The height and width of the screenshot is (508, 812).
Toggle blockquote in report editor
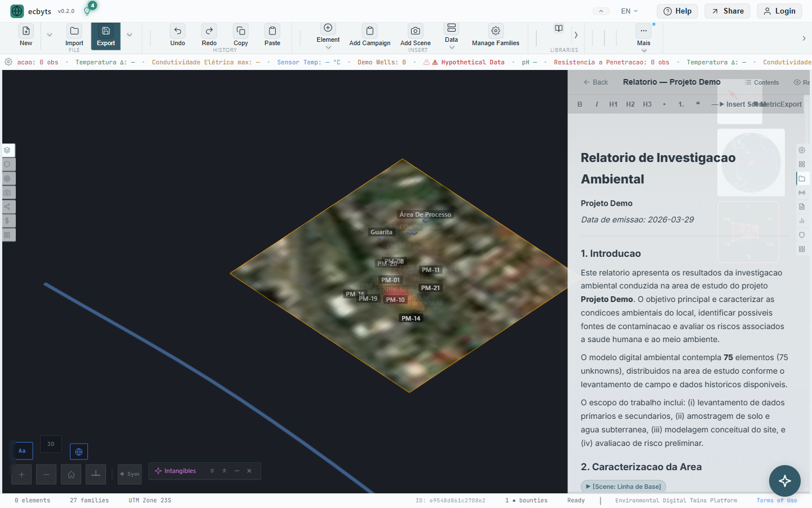[x=698, y=104]
